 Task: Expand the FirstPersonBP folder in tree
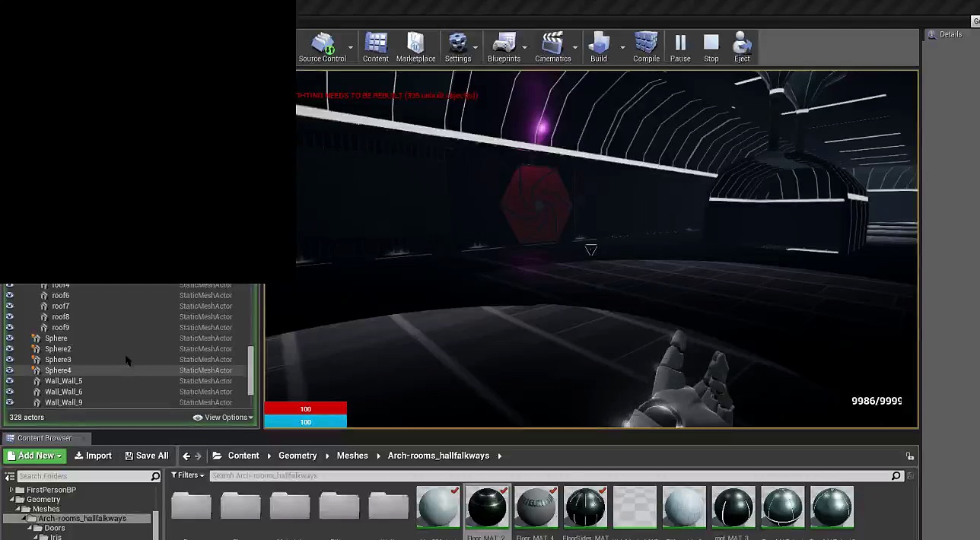(x=11, y=490)
